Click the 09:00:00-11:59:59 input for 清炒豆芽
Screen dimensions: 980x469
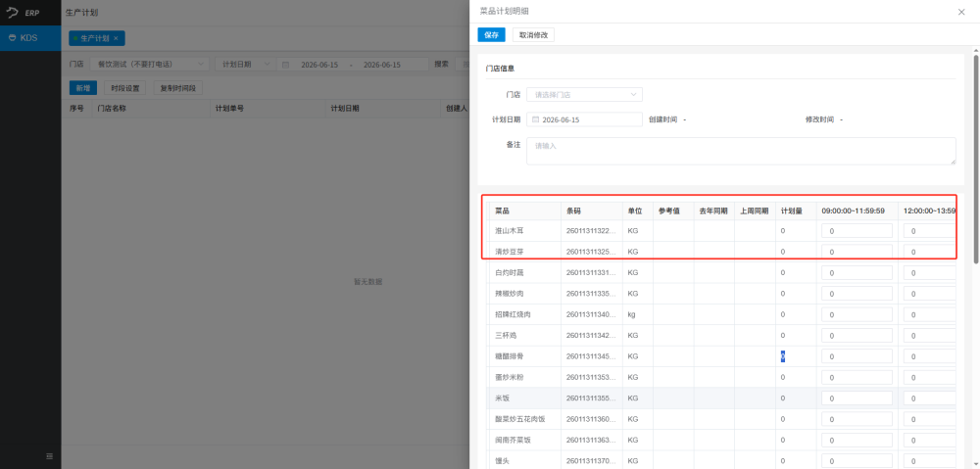[857, 252]
